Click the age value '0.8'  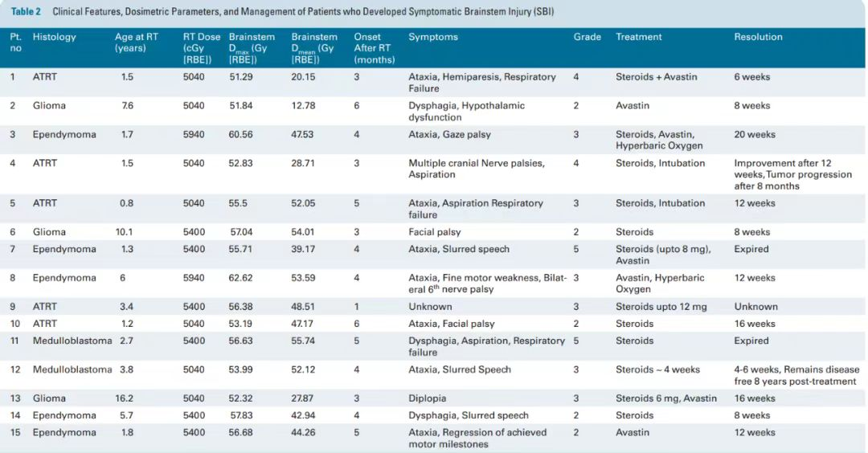[x=127, y=203]
